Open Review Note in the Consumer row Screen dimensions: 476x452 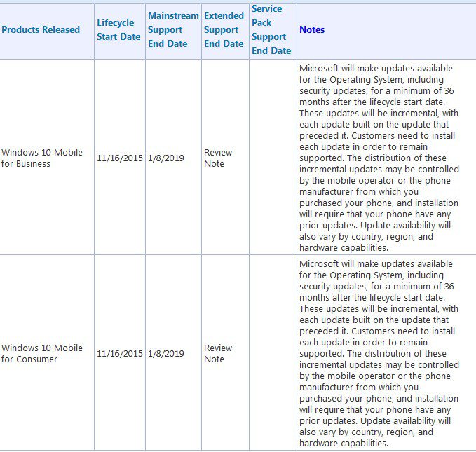(218, 353)
